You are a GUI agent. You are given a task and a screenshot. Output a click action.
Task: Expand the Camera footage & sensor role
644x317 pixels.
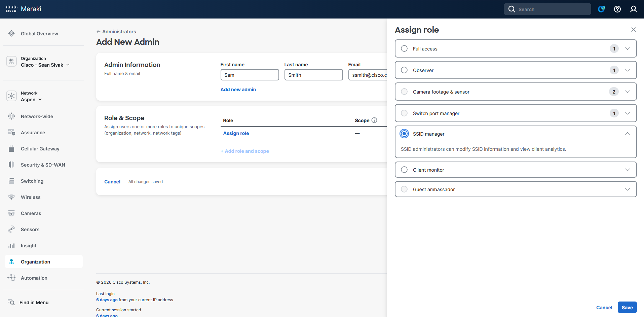[627, 92]
